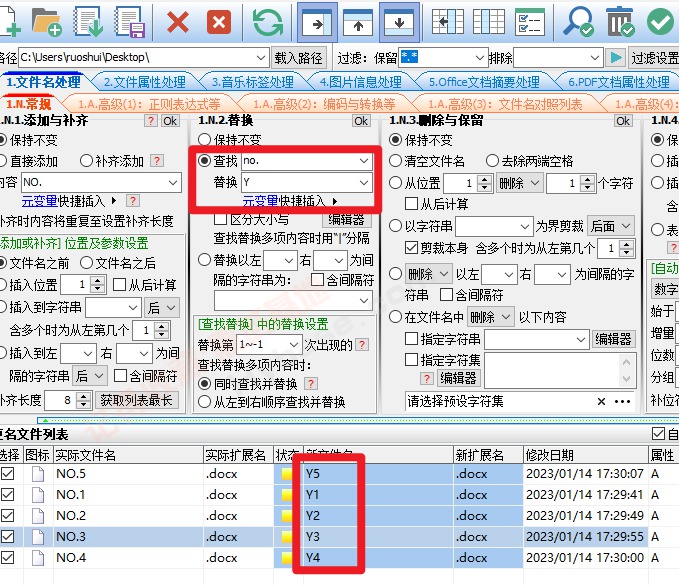Click Ok button in 1.N.3 删除与保留 header

pyautogui.click(x=623, y=121)
